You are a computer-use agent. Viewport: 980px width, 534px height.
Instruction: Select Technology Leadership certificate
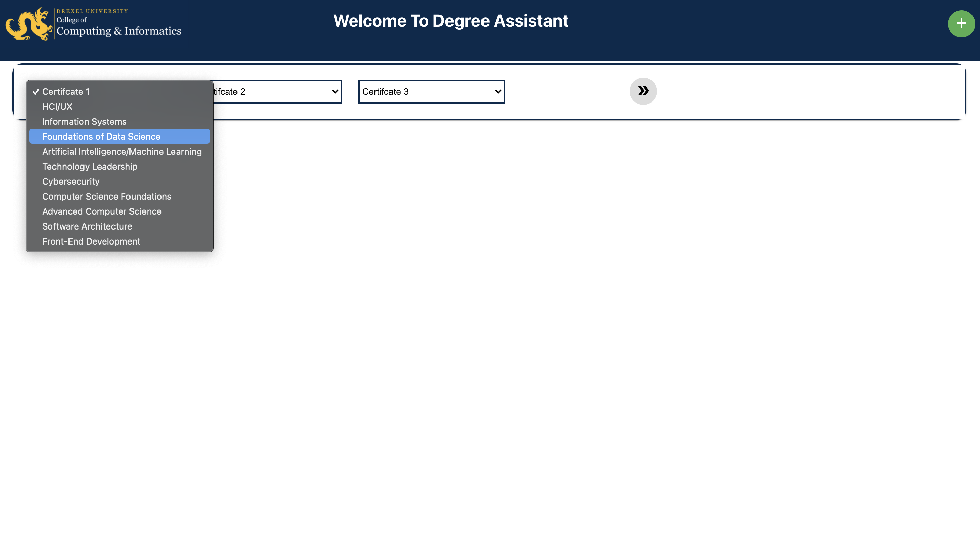[90, 167]
